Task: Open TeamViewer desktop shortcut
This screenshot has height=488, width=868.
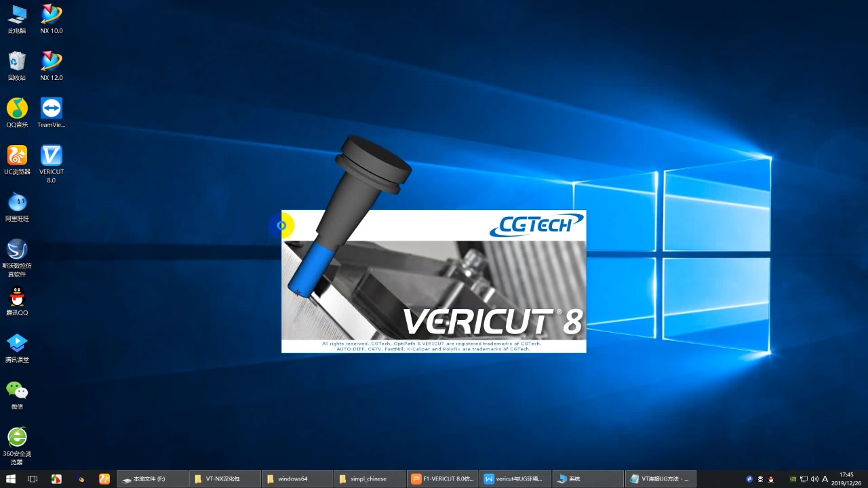Action: point(51,108)
